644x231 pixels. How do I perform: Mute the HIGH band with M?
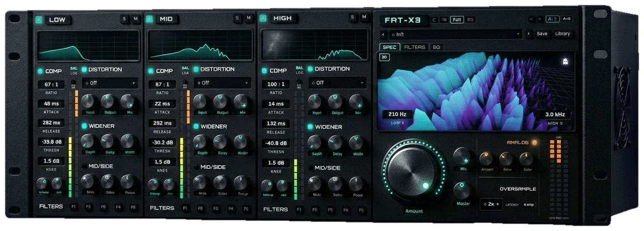pos(364,17)
